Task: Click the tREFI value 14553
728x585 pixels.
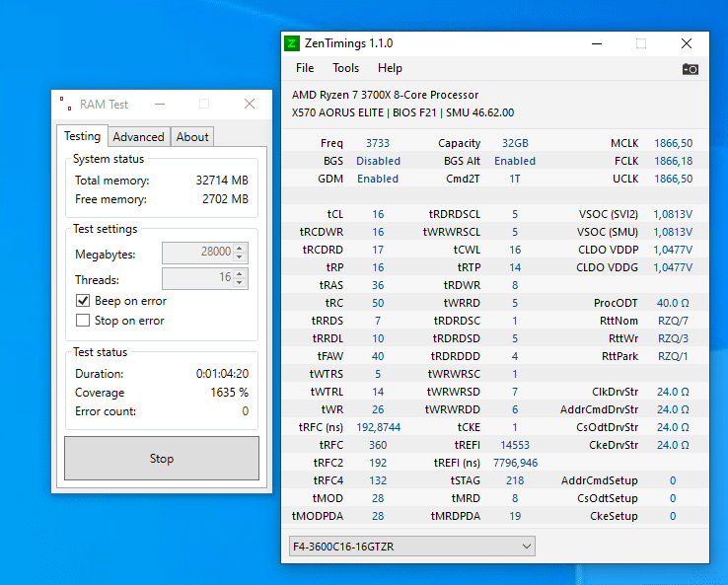Action: (515, 445)
